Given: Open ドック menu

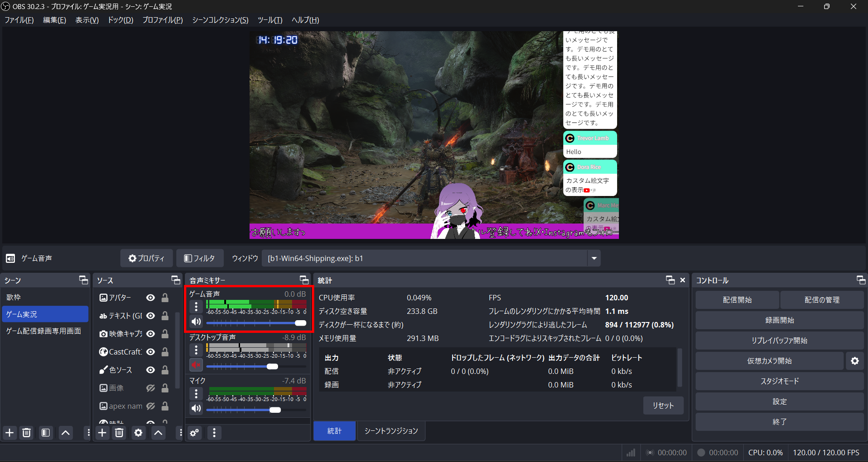Looking at the screenshot, I should [x=120, y=20].
